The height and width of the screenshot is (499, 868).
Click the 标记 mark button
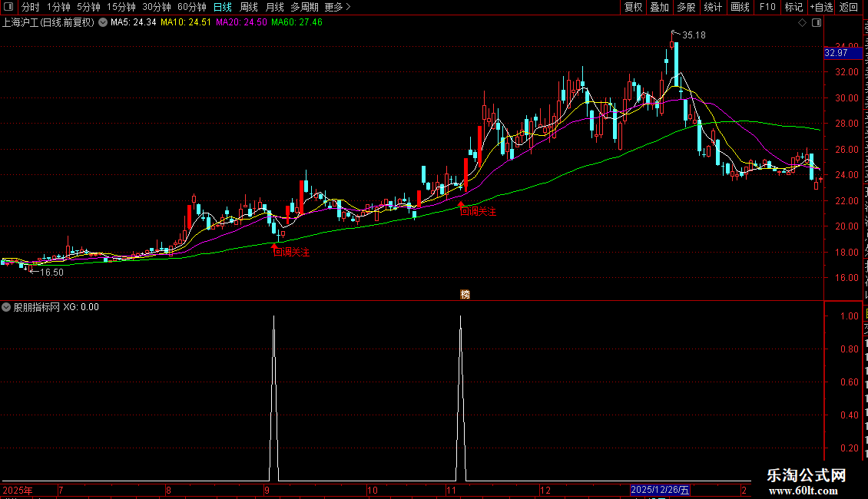coord(793,7)
